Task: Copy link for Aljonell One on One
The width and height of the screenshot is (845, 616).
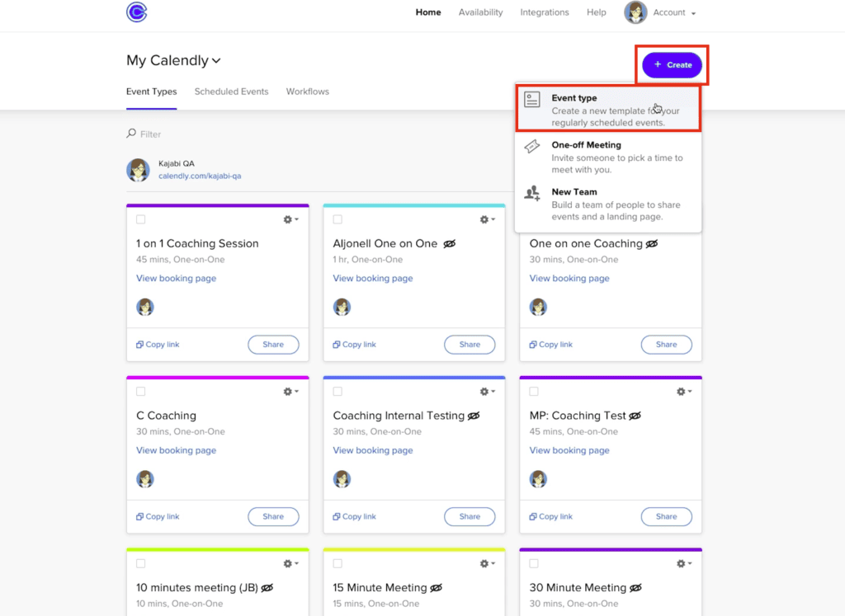Action: (355, 344)
